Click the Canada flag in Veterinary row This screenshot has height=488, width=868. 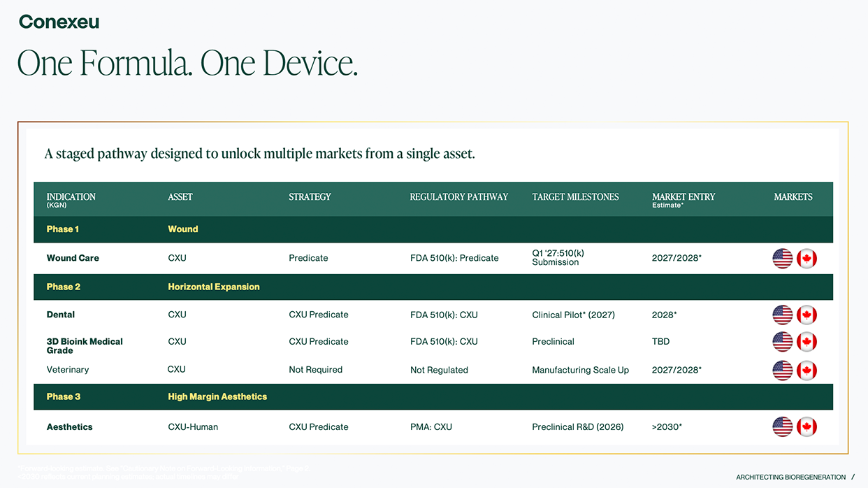click(x=807, y=371)
